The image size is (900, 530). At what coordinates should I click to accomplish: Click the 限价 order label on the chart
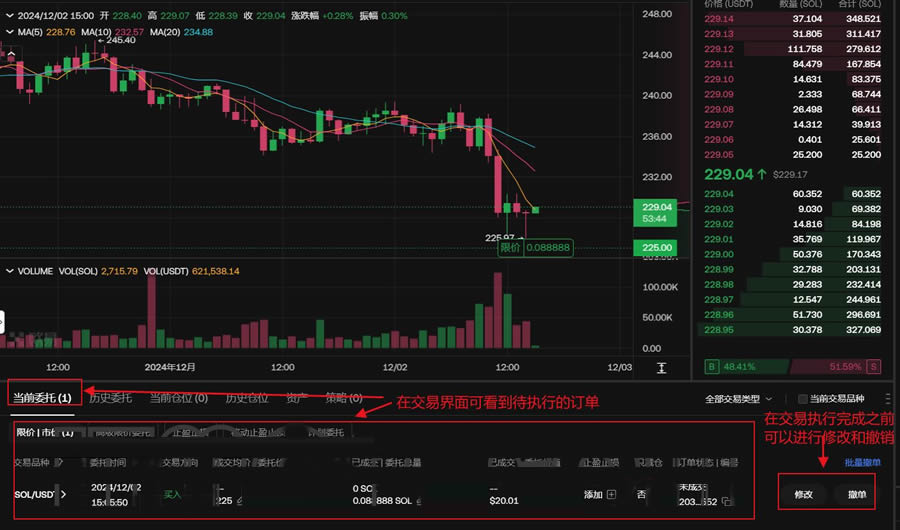(x=510, y=247)
